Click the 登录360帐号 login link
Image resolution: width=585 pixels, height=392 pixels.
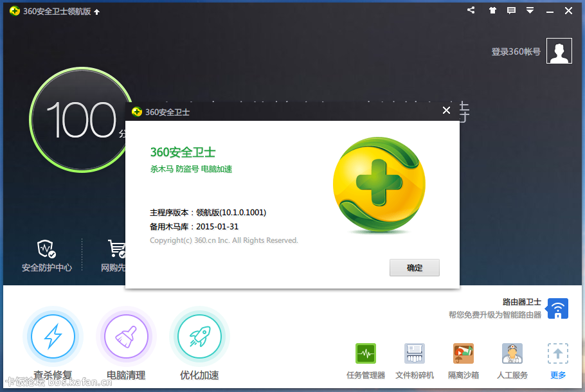pyautogui.click(x=516, y=51)
